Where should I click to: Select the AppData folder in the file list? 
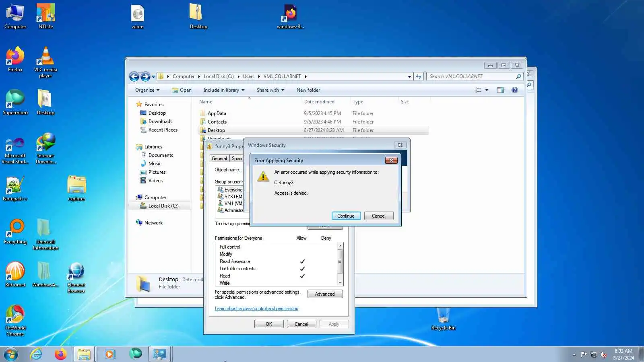click(217, 113)
